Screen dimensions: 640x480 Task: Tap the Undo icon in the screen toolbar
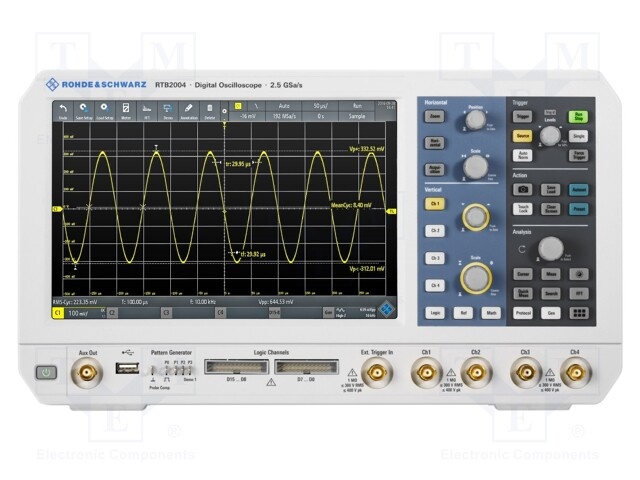coord(62,109)
